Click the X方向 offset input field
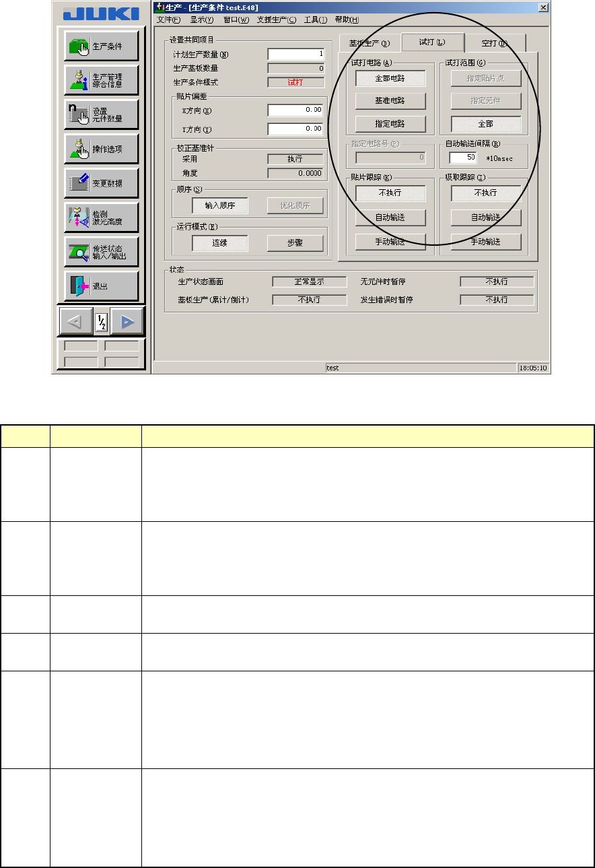The height and width of the screenshot is (868, 595). (x=296, y=110)
